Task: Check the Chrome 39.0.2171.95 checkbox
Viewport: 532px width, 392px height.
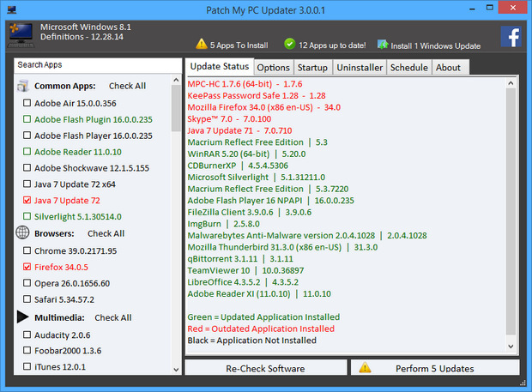Action: pos(27,250)
